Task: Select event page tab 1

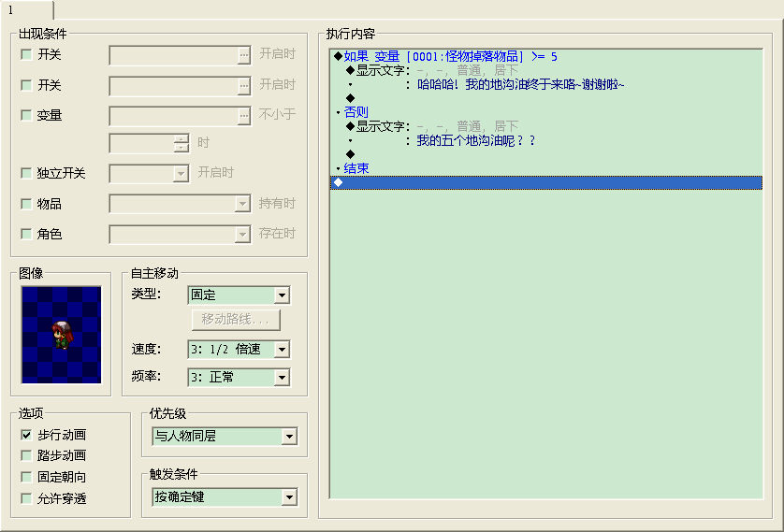Action: (x=27, y=10)
